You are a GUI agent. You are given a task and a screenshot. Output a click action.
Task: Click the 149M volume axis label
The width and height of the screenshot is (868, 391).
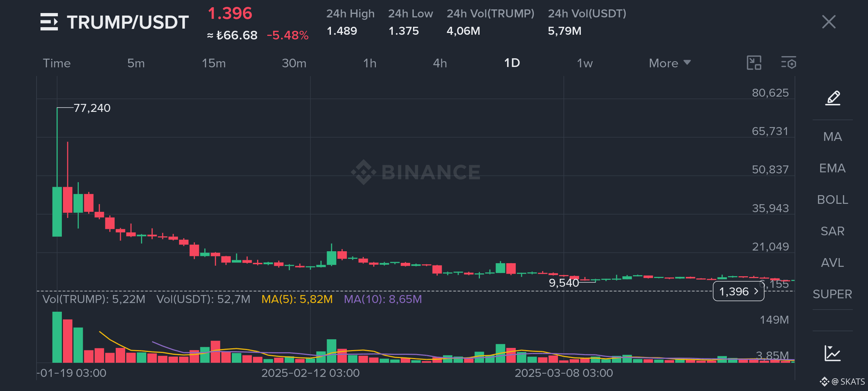[x=774, y=320]
